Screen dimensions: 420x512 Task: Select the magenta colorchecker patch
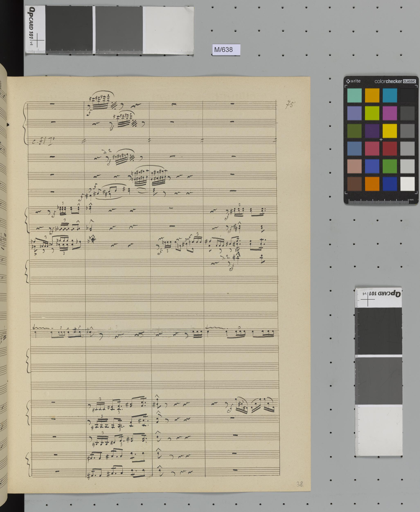click(390, 113)
